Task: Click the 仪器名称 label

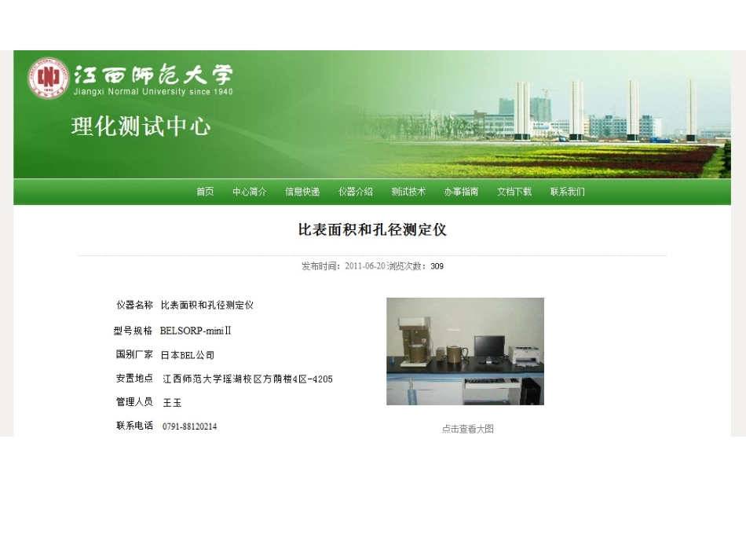Action: coord(134,305)
